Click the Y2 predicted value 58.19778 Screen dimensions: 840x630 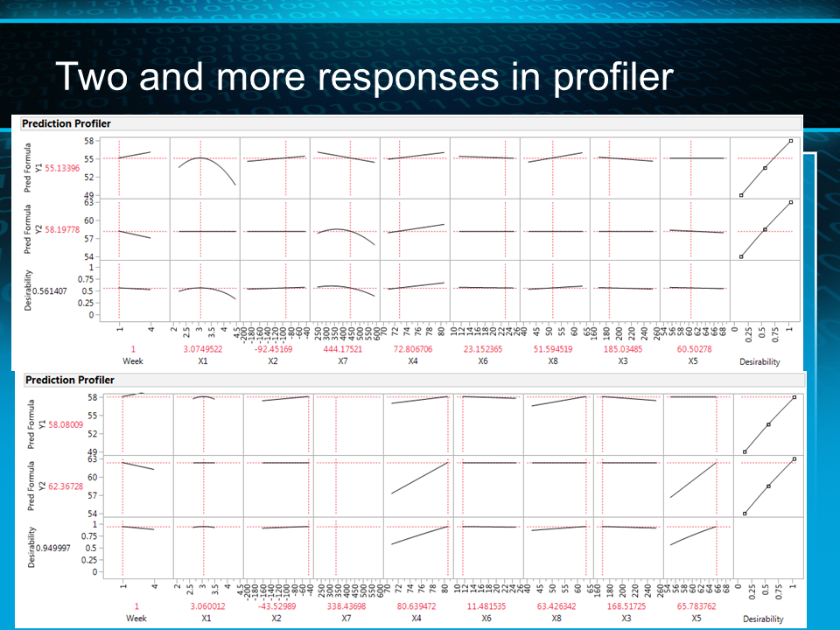point(62,230)
